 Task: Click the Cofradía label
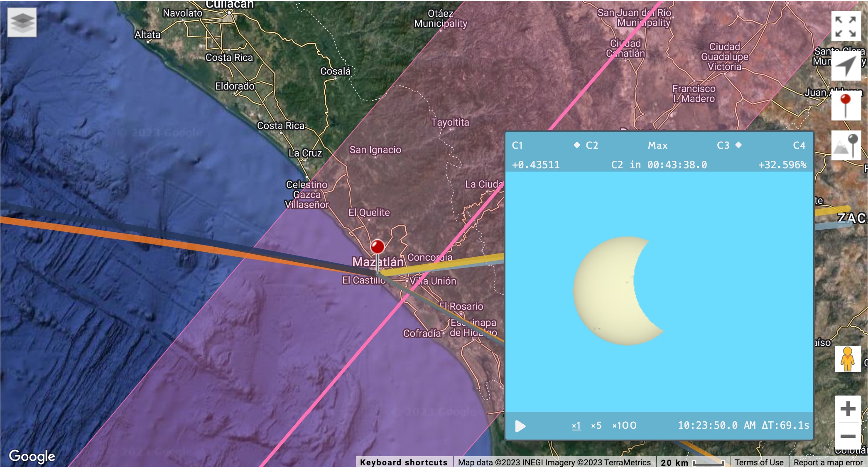(422, 333)
